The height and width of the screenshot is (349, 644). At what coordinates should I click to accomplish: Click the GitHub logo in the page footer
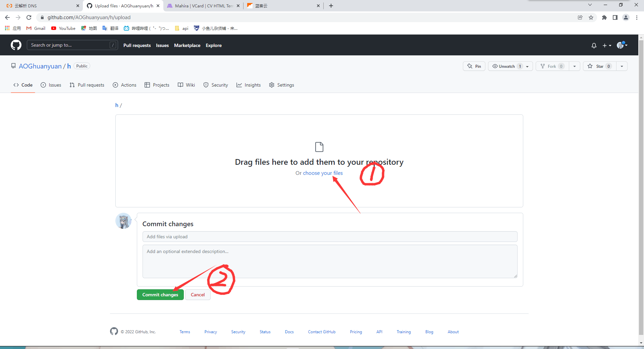[114, 332]
